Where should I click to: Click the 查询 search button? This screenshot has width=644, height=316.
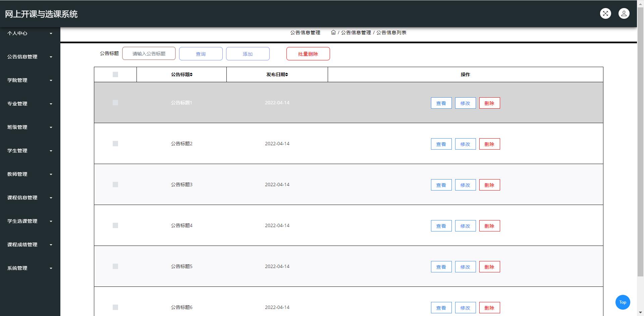pyautogui.click(x=201, y=54)
